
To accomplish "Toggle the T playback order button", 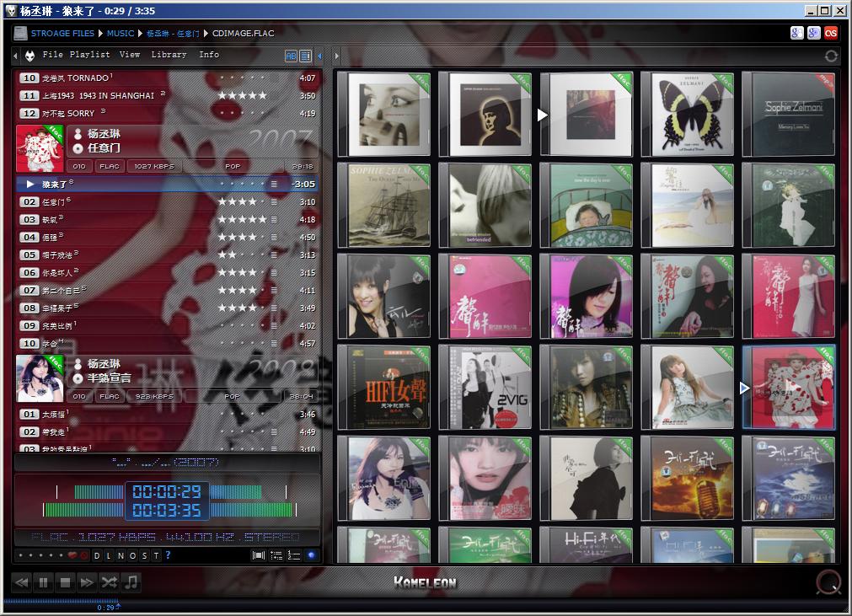I will pyautogui.click(x=157, y=555).
